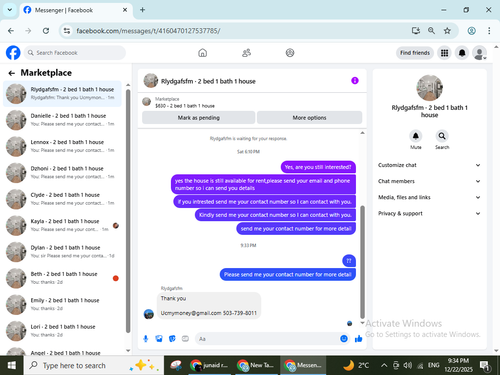The height and width of the screenshot is (375, 500).
Task: Click the address bar URL
Action: (x=148, y=31)
